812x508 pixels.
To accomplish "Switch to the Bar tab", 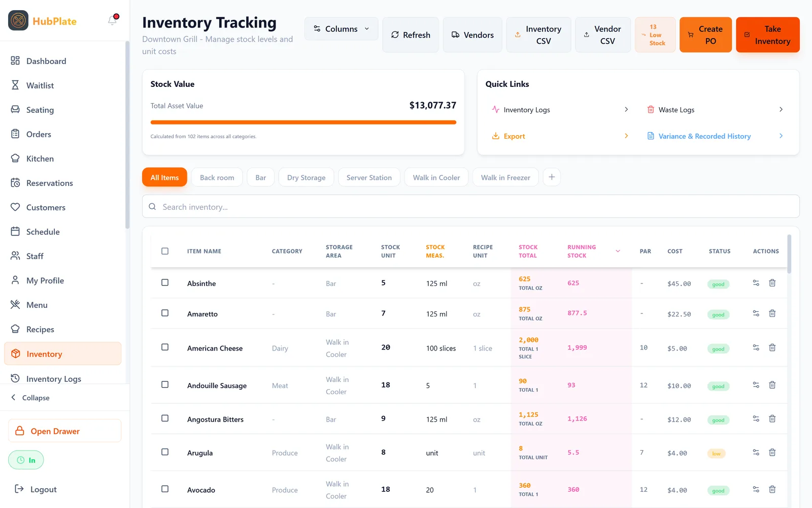I will (261, 177).
